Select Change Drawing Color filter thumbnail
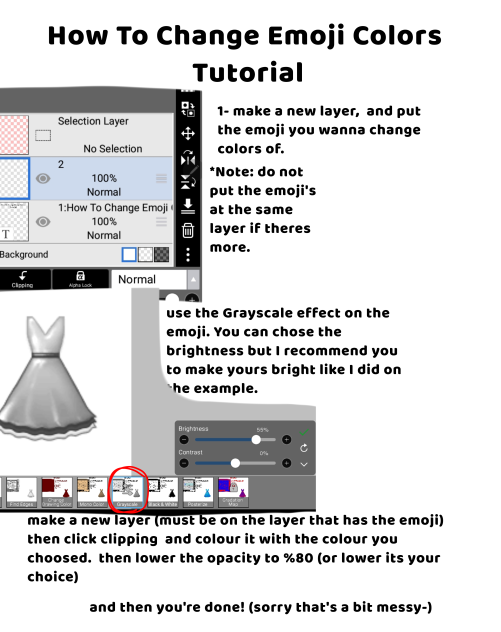The height and width of the screenshot is (632, 501). [57, 492]
